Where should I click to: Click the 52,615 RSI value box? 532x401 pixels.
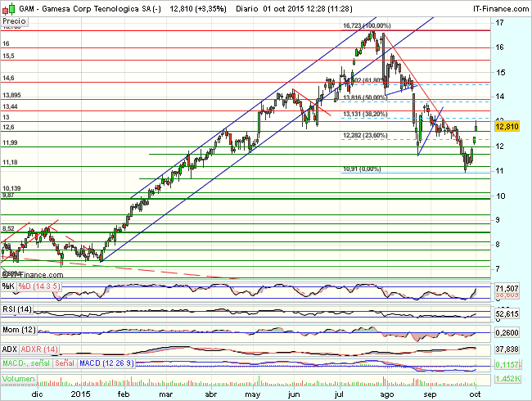point(507,314)
